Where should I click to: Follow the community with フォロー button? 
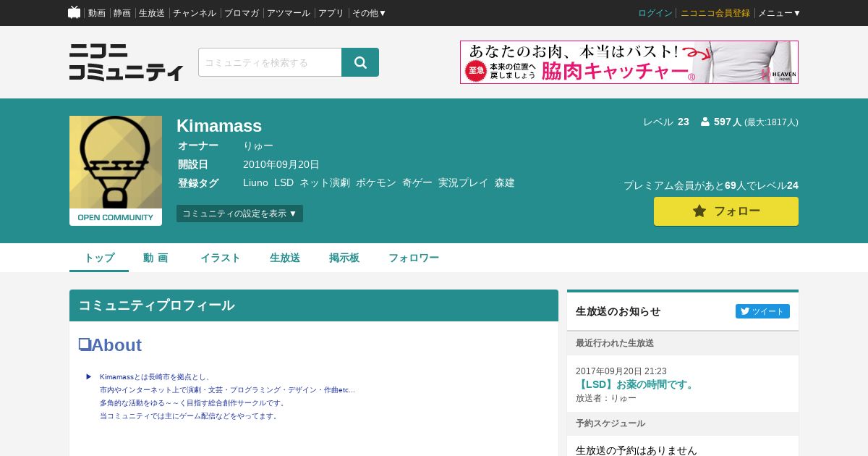726,211
